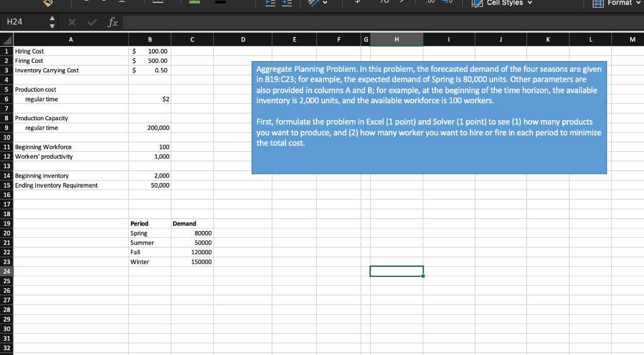The height and width of the screenshot is (355, 644).
Task: Select column J header
Action: click(x=501, y=40)
